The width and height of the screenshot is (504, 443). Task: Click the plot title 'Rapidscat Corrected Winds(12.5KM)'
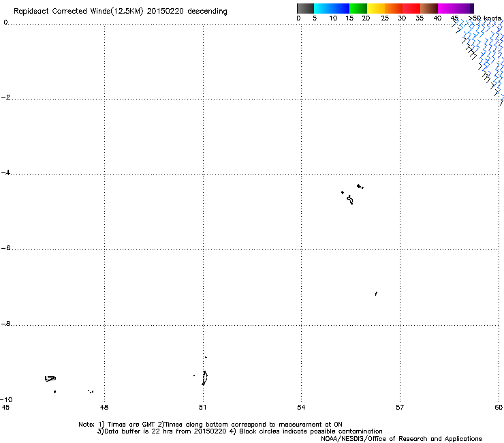(78, 11)
